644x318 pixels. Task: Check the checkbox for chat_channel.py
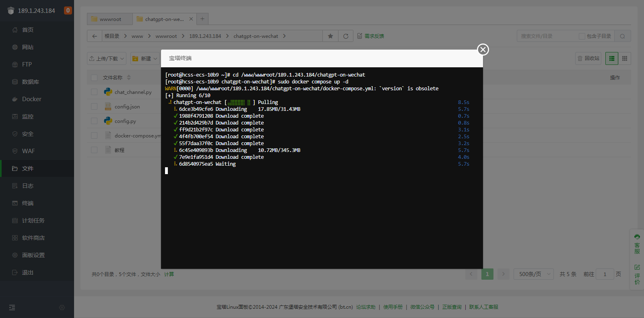point(94,92)
